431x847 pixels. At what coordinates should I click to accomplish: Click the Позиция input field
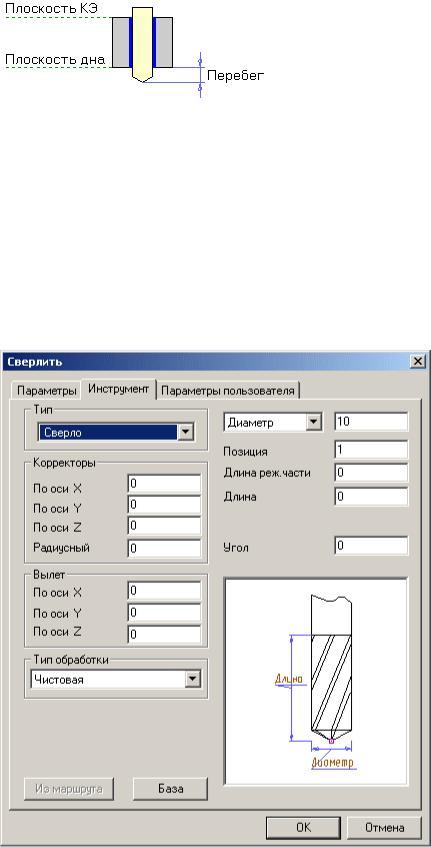pos(371,450)
